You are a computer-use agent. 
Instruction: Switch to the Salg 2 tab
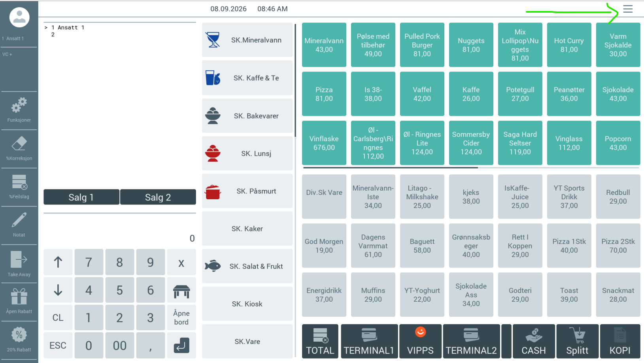coord(158,197)
